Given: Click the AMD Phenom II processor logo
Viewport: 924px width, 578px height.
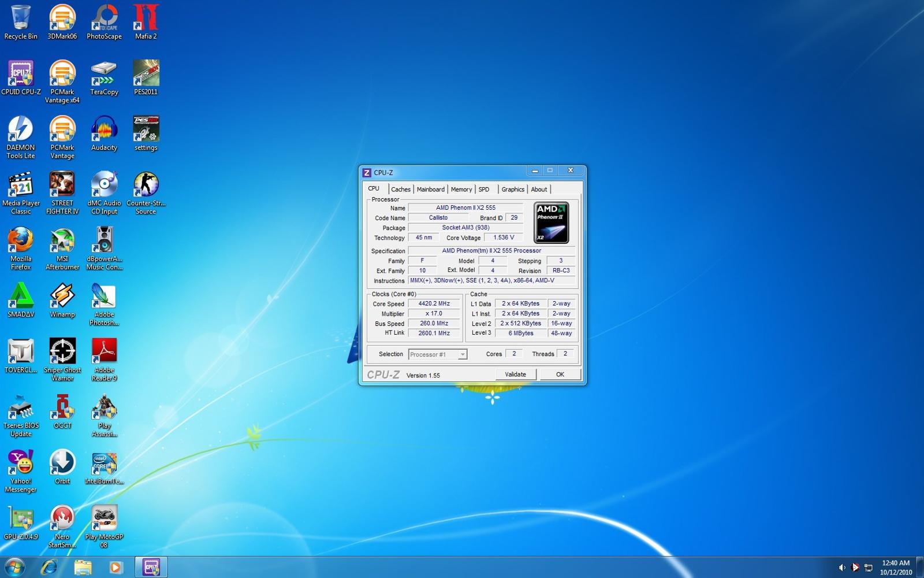Looking at the screenshot, I should (552, 223).
